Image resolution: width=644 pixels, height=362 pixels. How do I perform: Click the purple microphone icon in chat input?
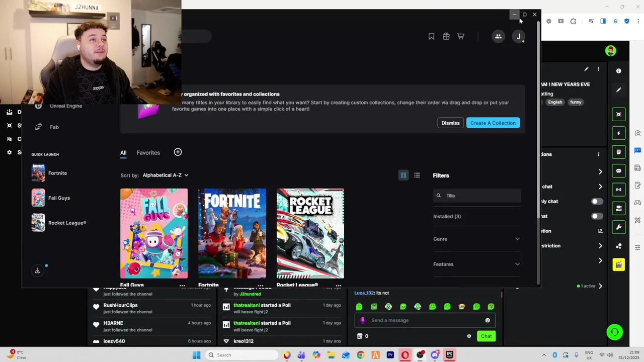click(363, 320)
